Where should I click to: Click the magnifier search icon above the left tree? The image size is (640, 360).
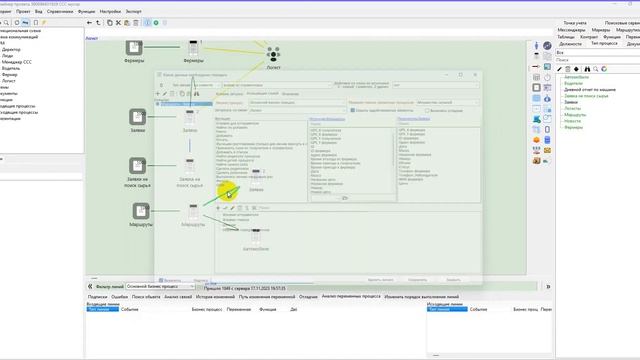click(6, 23)
